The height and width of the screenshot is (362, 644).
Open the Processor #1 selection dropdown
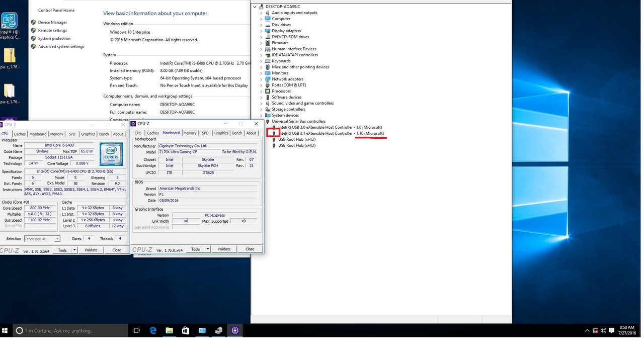click(x=42, y=239)
